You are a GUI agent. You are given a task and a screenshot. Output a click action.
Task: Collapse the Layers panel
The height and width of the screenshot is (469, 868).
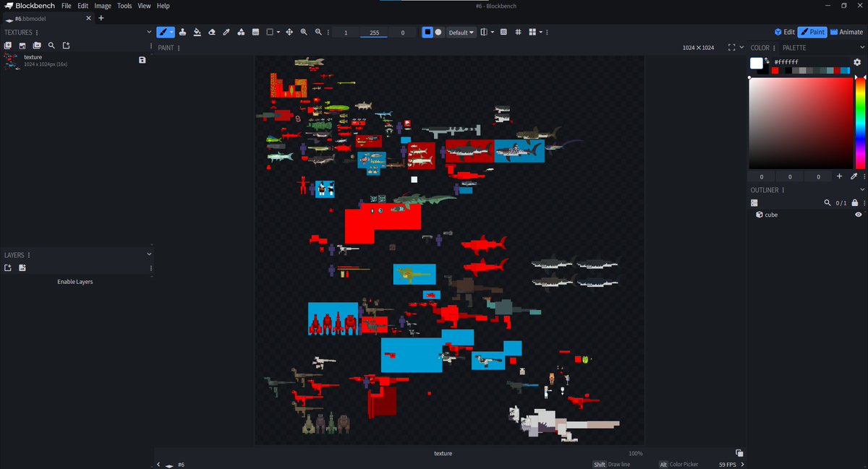(149, 254)
